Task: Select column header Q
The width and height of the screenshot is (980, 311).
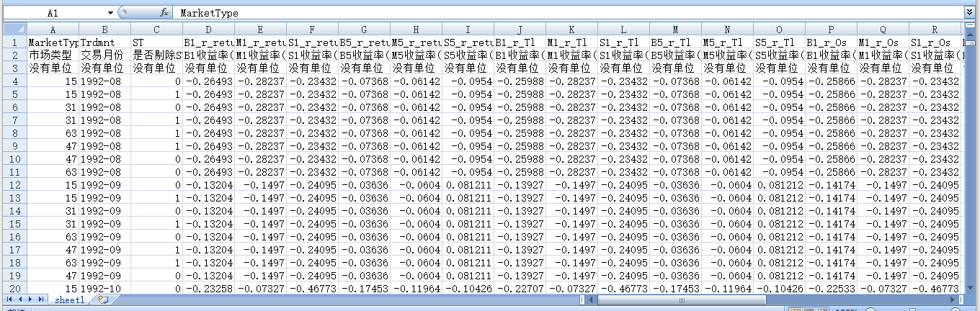Action: (x=883, y=29)
